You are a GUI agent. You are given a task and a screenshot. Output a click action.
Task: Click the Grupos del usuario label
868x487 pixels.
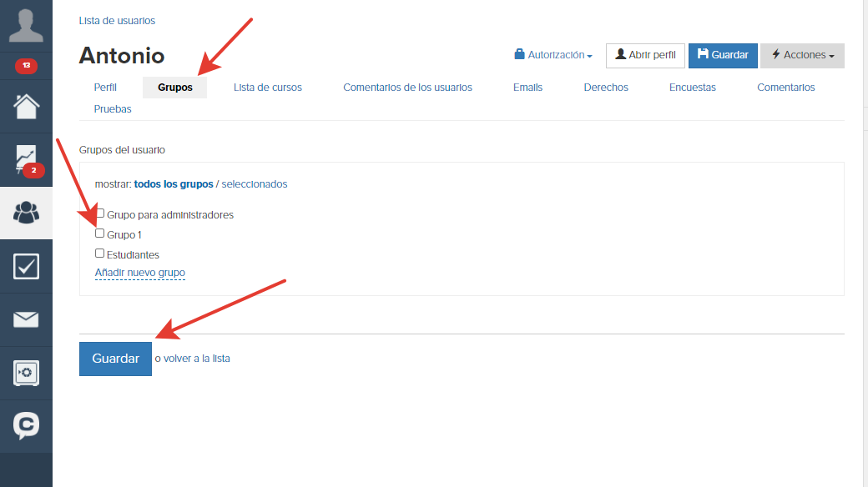(122, 150)
